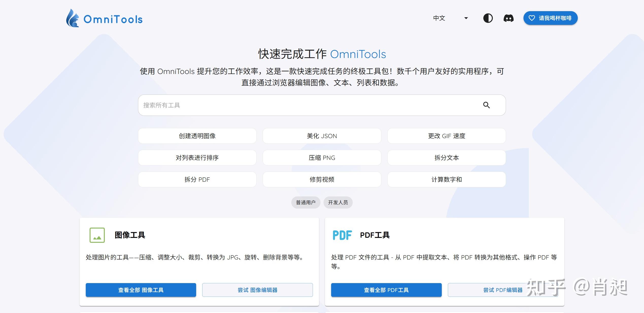Screen dimensions: 644x313
Task: Click the 快速完成工作 OmniTools headline
Action: (322, 54)
